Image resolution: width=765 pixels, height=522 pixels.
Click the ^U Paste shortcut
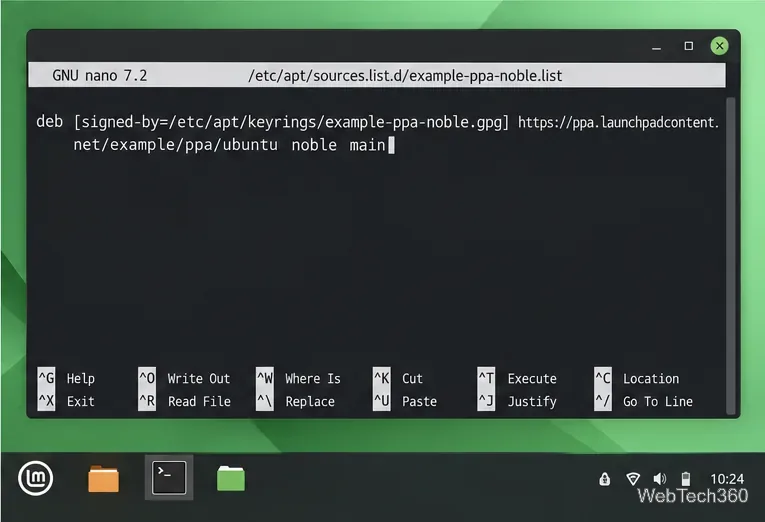405,402
